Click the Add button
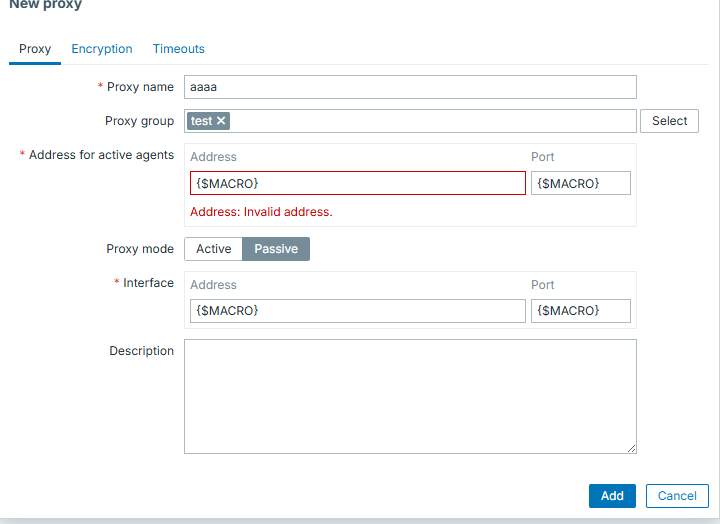This screenshot has height=524, width=720. (612, 496)
